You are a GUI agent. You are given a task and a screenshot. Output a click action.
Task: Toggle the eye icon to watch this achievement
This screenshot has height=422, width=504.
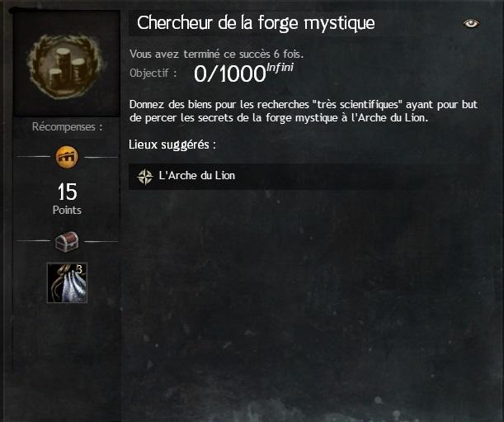(471, 23)
